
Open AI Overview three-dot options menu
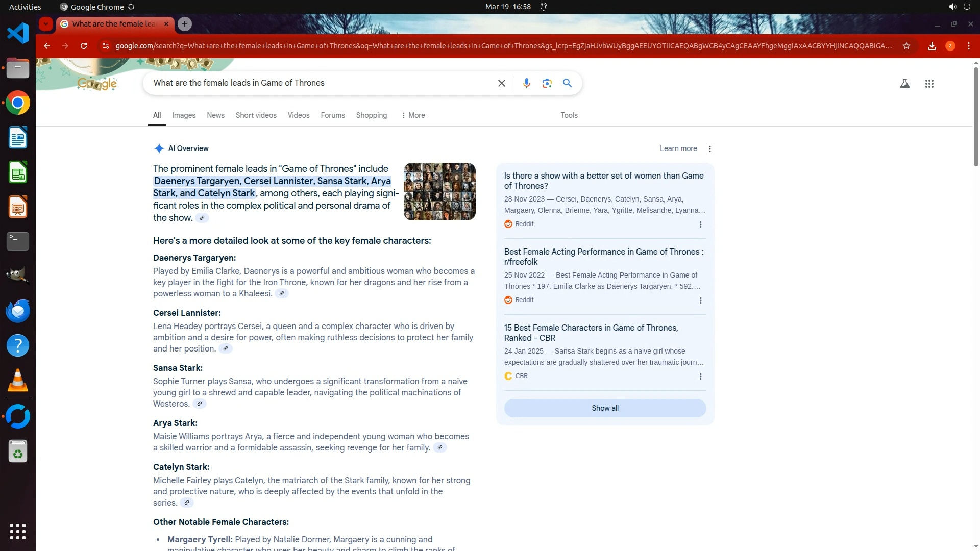coord(709,149)
